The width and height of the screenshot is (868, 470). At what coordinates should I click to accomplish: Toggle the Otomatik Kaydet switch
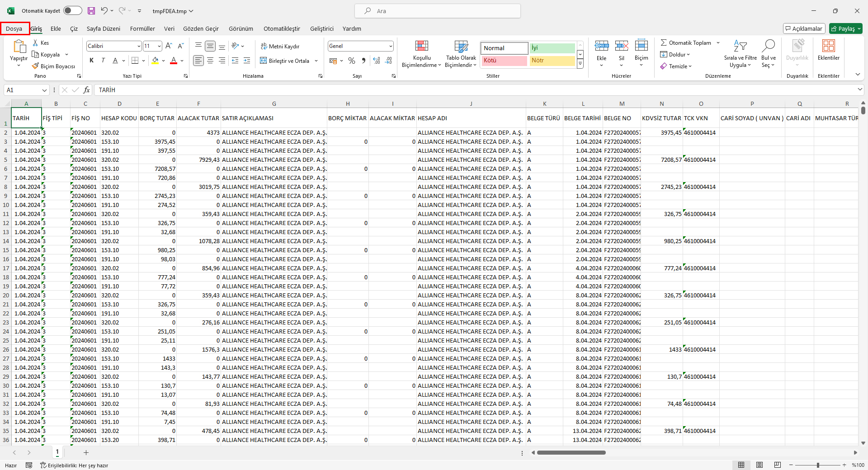(72, 11)
